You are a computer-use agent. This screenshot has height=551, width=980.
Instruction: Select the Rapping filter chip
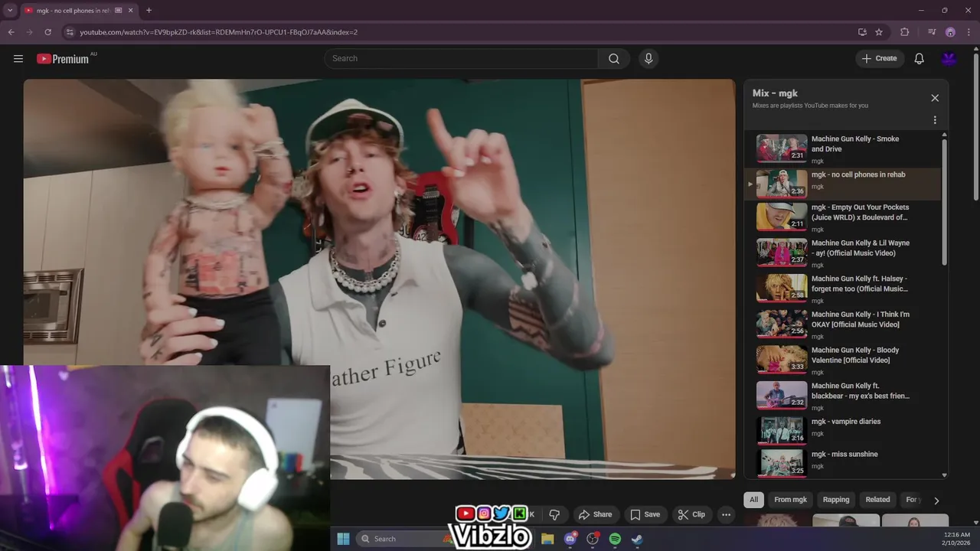pos(836,500)
